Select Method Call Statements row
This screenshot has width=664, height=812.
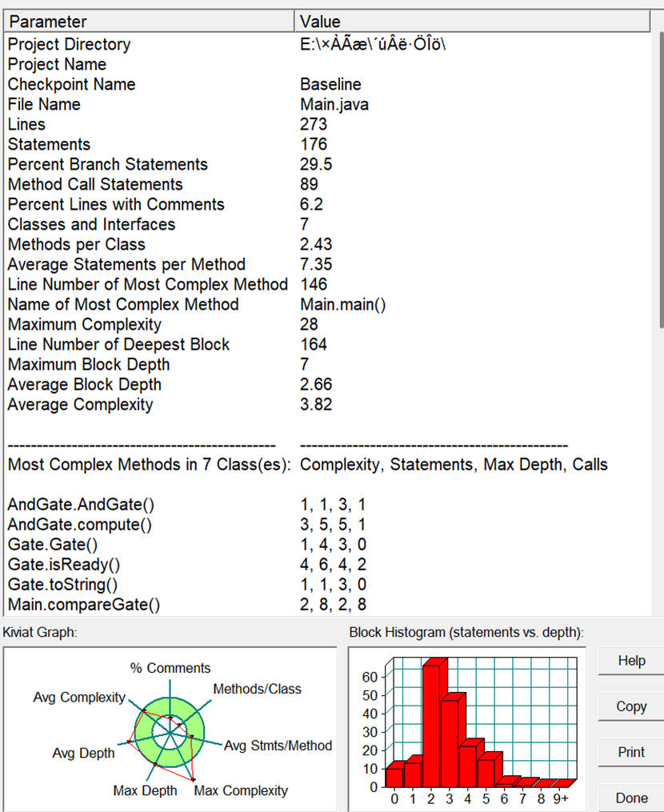(326, 184)
